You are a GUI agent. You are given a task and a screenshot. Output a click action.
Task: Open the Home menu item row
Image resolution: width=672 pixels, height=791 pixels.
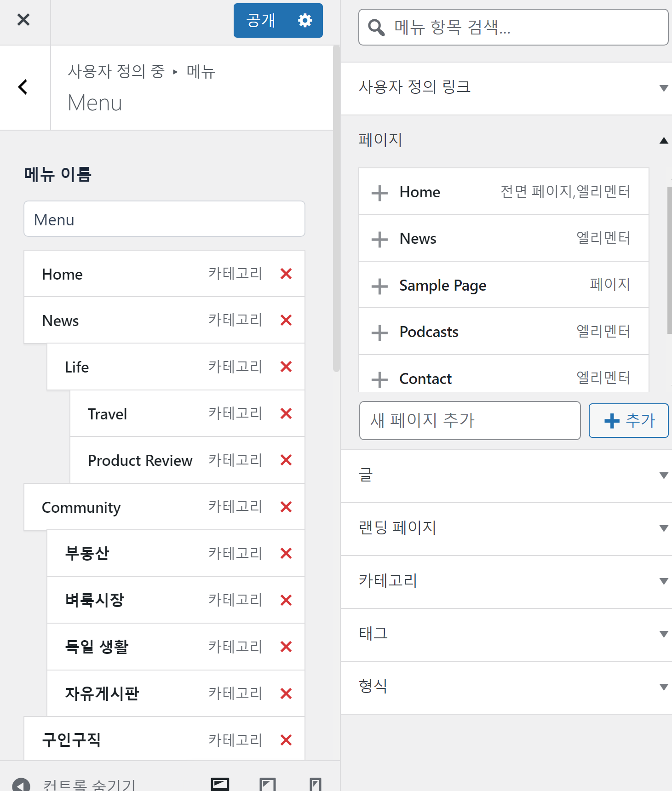(x=164, y=274)
